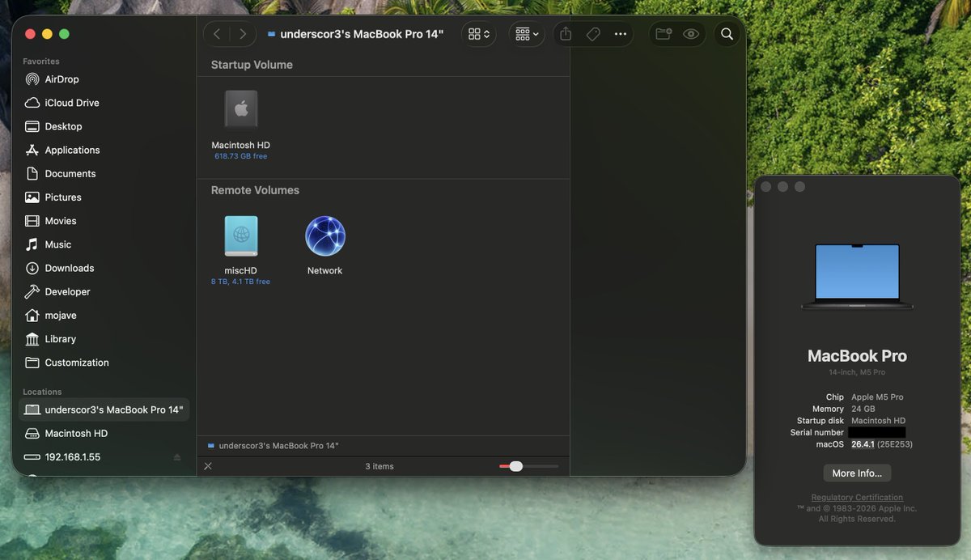Open the Regulatory Certification link
This screenshot has width=971, height=560.
pyautogui.click(x=858, y=498)
